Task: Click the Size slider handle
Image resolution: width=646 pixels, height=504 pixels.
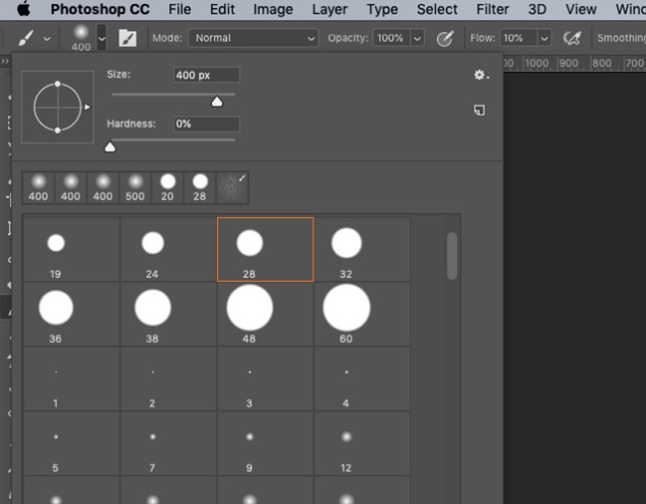Action: [x=217, y=102]
